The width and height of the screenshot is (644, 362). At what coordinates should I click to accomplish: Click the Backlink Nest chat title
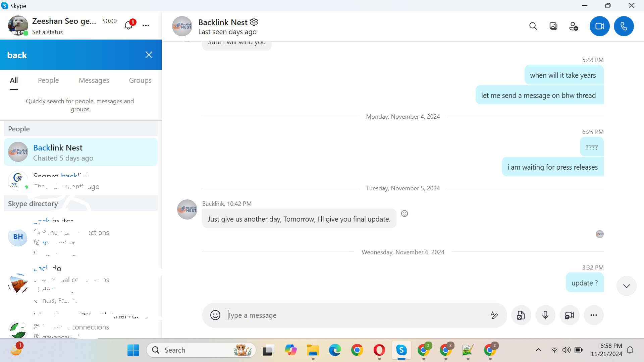point(223,22)
